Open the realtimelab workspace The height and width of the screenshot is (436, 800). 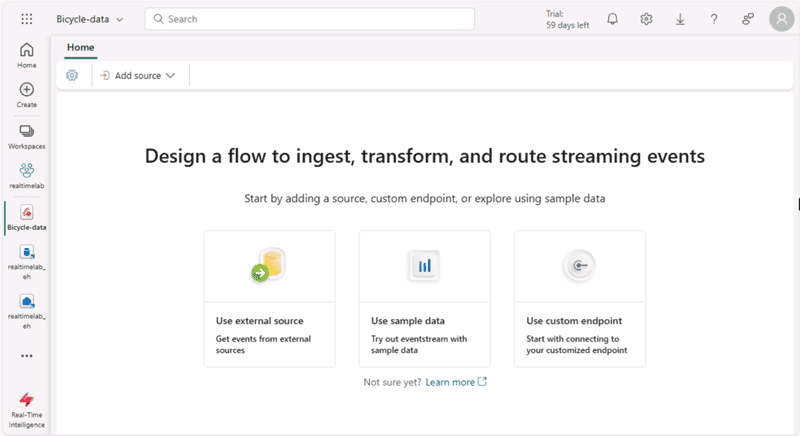pos(27,176)
